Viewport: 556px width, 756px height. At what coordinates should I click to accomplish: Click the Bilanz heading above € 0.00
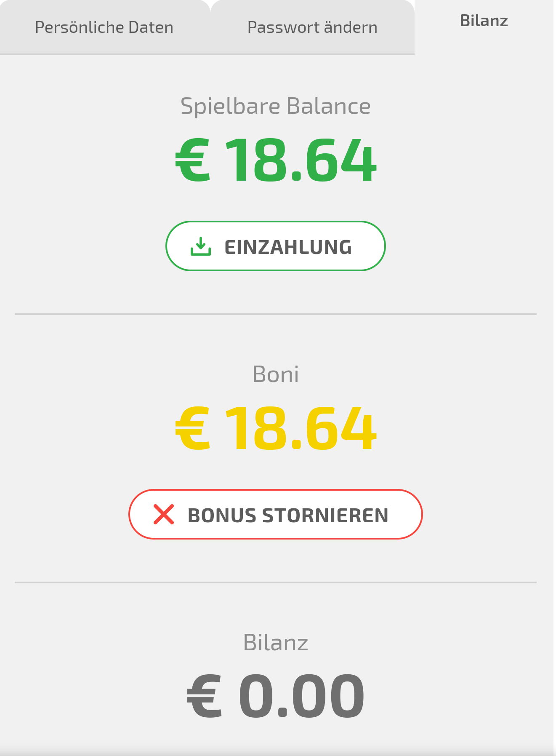click(276, 642)
